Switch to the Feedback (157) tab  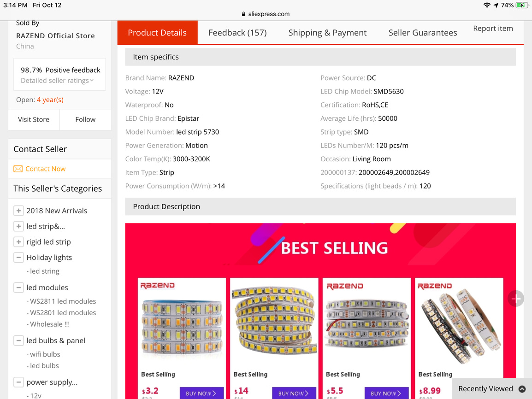pos(237,33)
